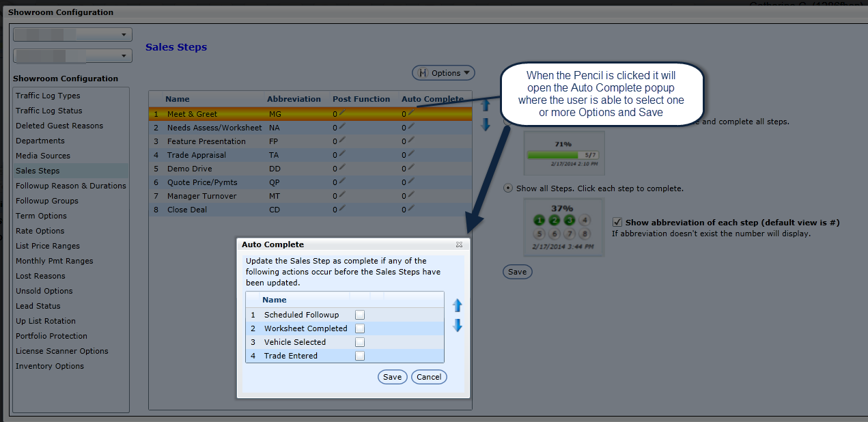Image resolution: width=868 pixels, height=422 pixels.
Task: Click Auto Complete pencil for Close Deal
Action: (410, 209)
